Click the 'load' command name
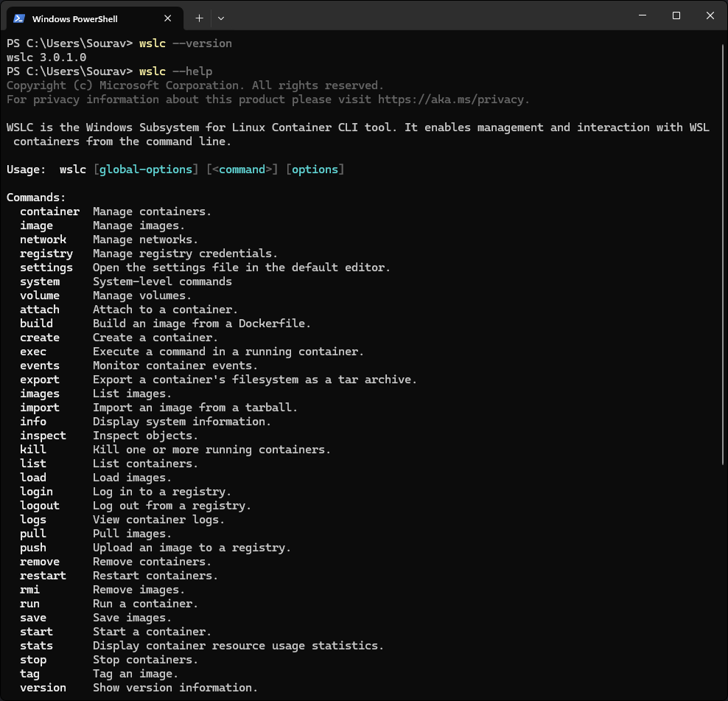The image size is (728, 701). click(33, 478)
